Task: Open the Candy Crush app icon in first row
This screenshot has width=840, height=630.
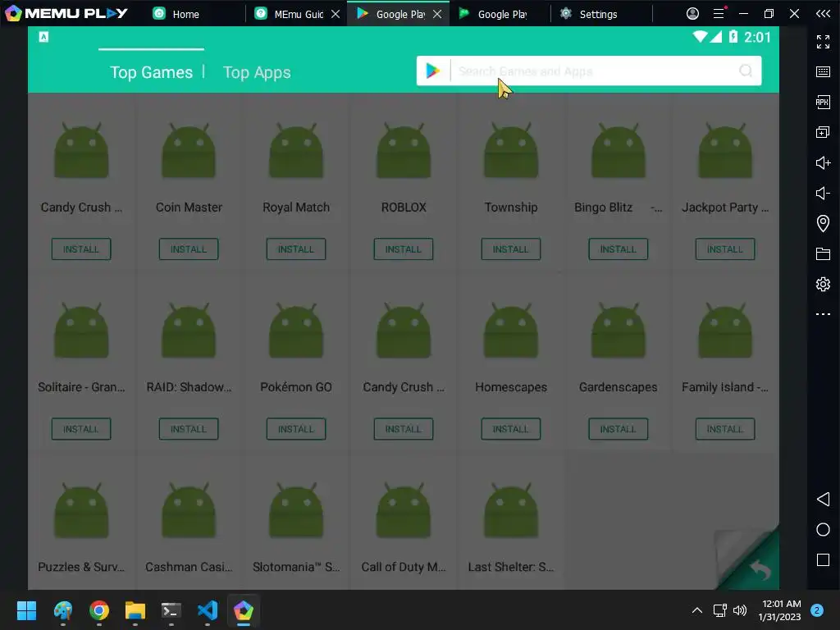Action: [81, 151]
